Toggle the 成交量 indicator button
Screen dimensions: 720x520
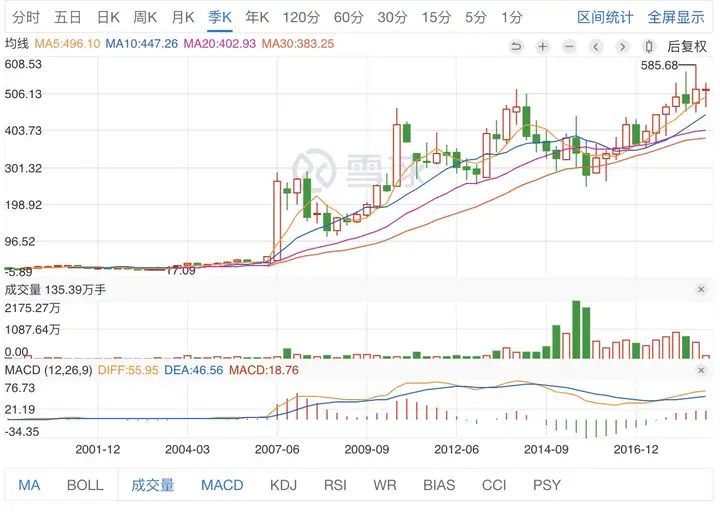point(153,485)
